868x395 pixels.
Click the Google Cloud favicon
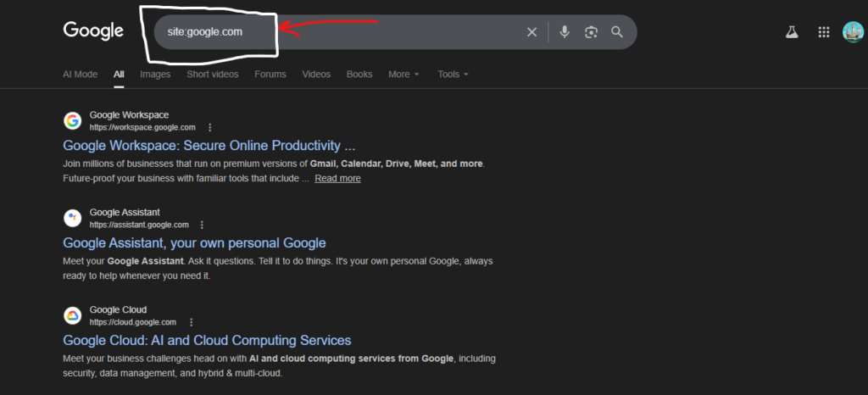[x=73, y=315]
